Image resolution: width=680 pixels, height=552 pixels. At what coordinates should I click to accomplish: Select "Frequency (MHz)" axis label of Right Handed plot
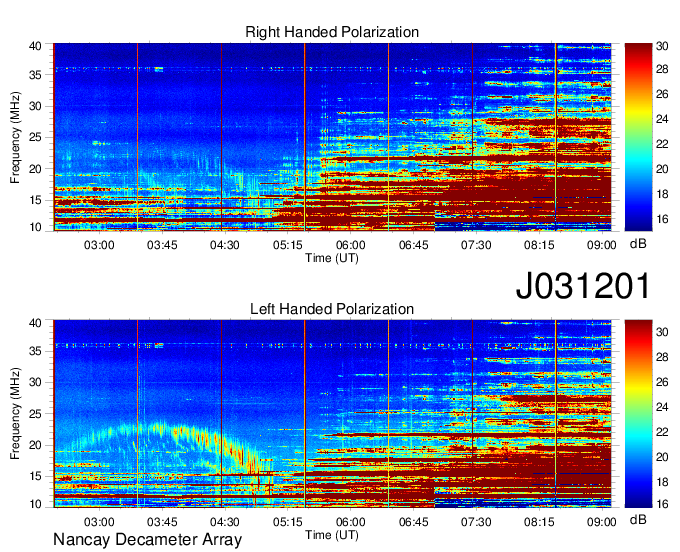[15, 137]
